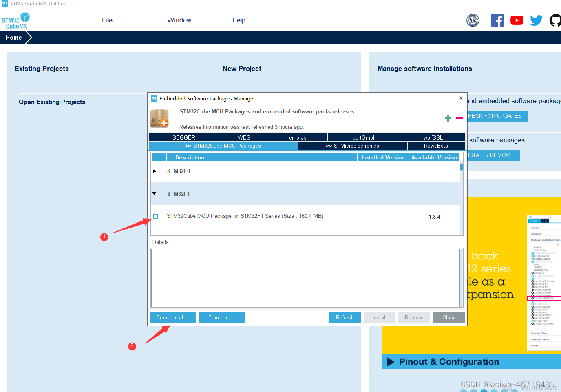Click the Refresh button
This screenshot has width=561, height=392.
(345, 317)
